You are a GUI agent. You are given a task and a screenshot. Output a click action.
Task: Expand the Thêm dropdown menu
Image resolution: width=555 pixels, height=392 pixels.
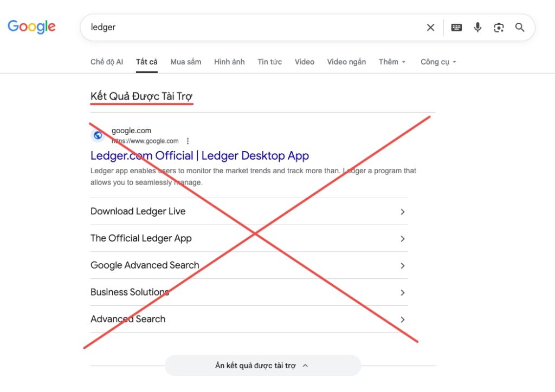coord(392,62)
